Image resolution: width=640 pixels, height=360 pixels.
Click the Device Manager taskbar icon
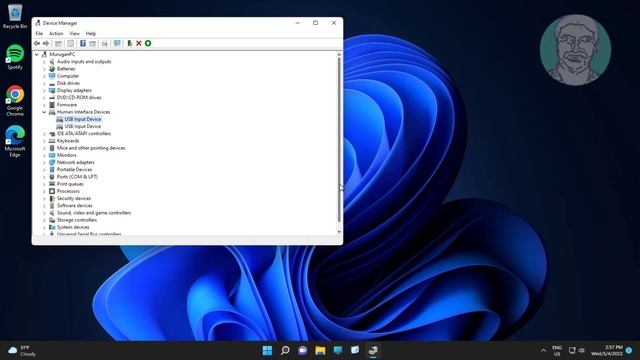[373, 350]
